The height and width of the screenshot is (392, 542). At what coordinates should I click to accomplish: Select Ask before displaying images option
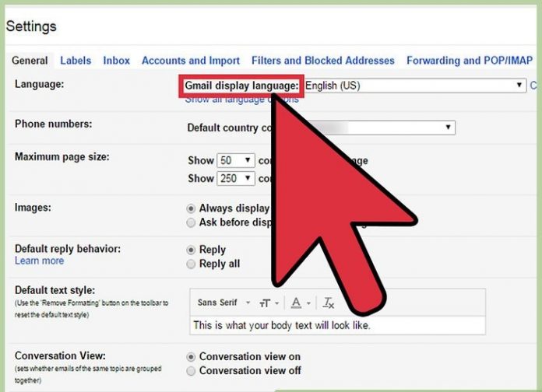pyautogui.click(x=192, y=222)
